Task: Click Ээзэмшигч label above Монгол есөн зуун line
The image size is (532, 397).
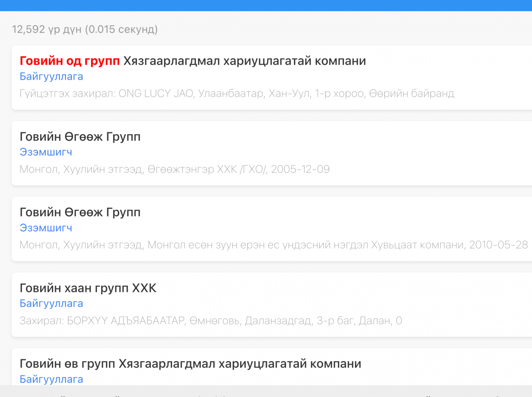Action: (x=46, y=228)
